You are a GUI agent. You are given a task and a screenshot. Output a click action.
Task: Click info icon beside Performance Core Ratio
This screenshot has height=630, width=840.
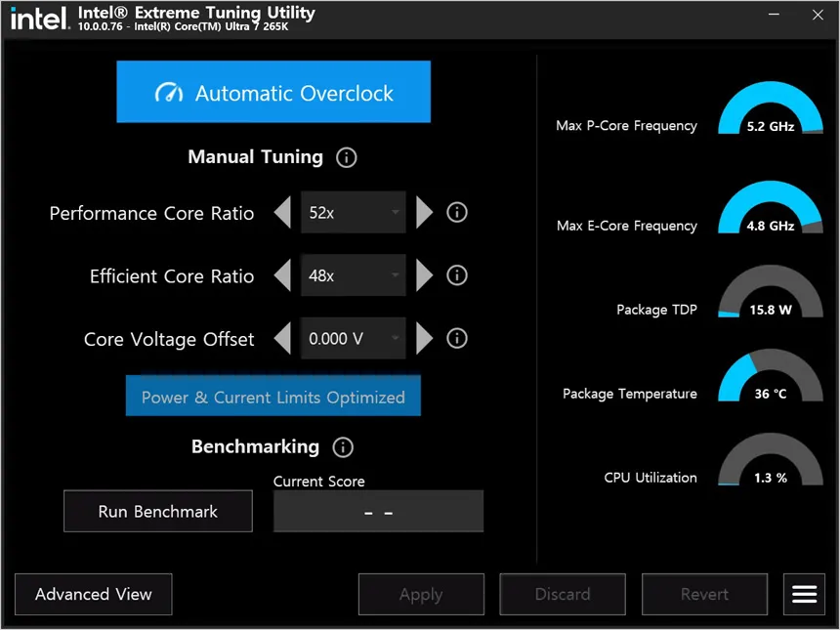click(456, 213)
